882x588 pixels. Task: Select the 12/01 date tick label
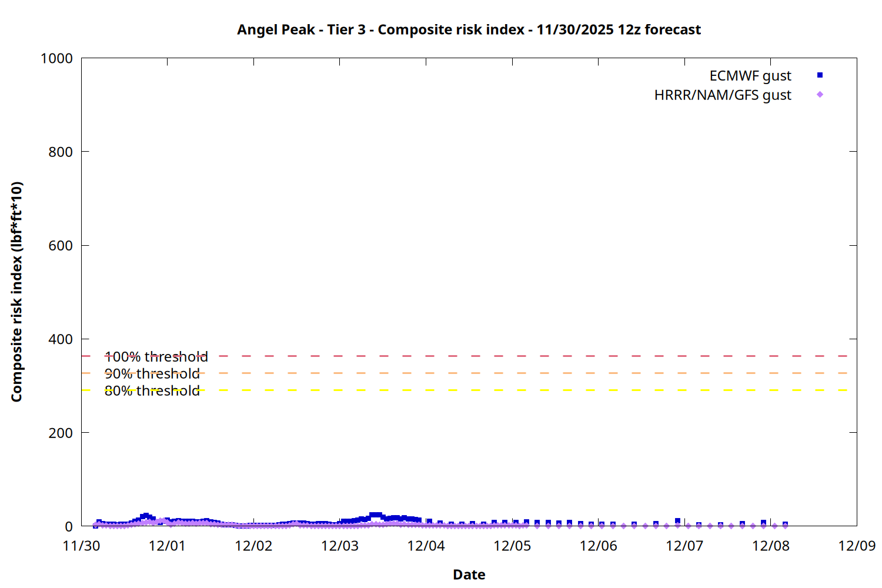click(x=167, y=546)
